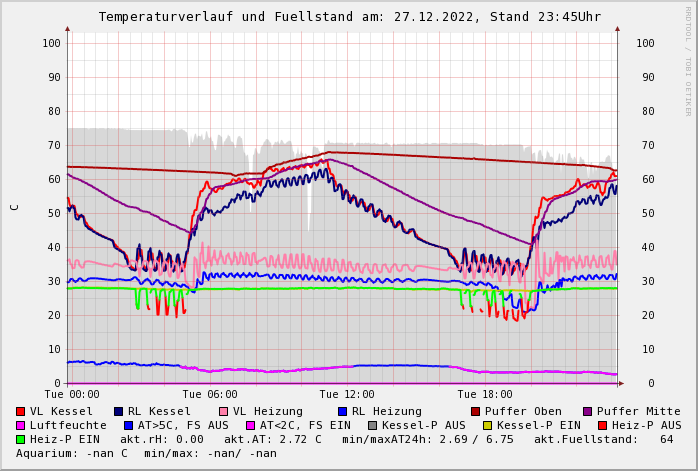
Task: Click the red VL Kessel legend swatch
Action: [20, 411]
